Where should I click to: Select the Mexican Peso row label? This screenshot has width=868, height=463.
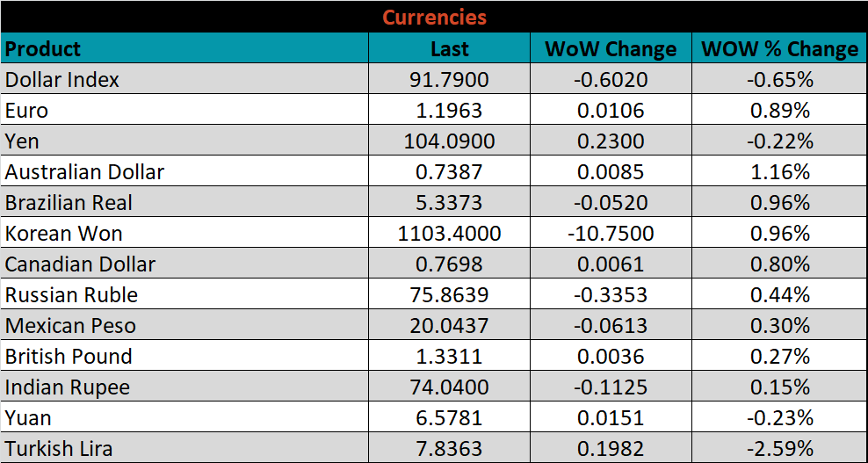point(70,326)
